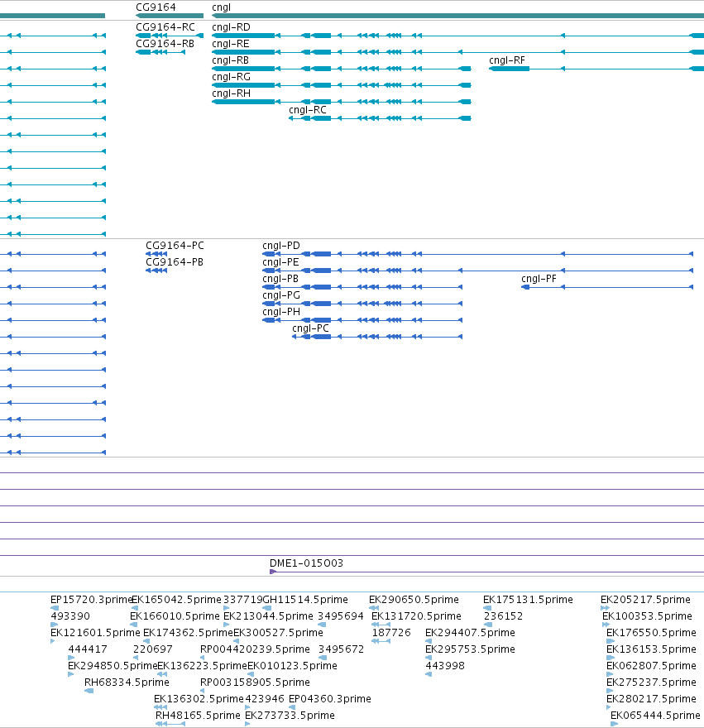Select the EK275237.5prime label
The height and width of the screenshot is (728, 704).
pos(651,682)
